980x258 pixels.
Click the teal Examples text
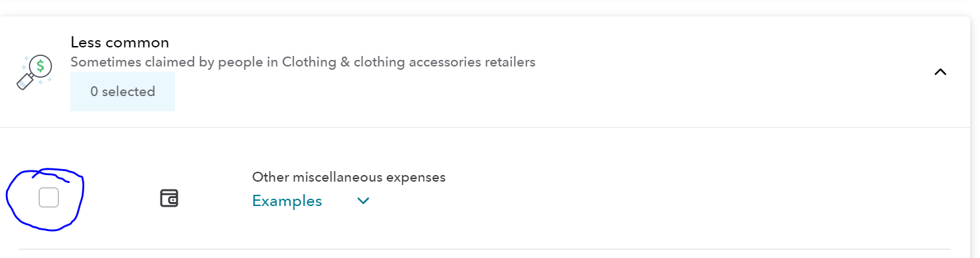(287, 201)
